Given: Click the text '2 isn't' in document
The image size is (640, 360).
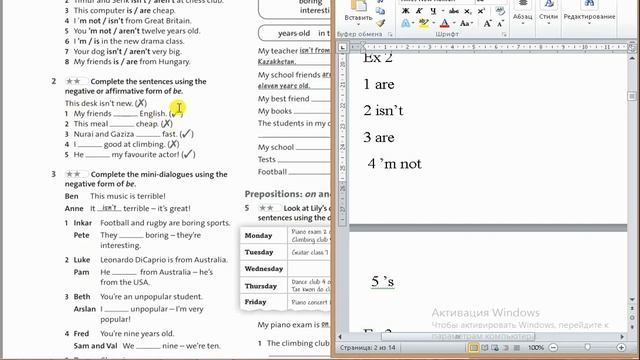Looking at the screenshot, I should pyautogui.click(x=383, y=111).
